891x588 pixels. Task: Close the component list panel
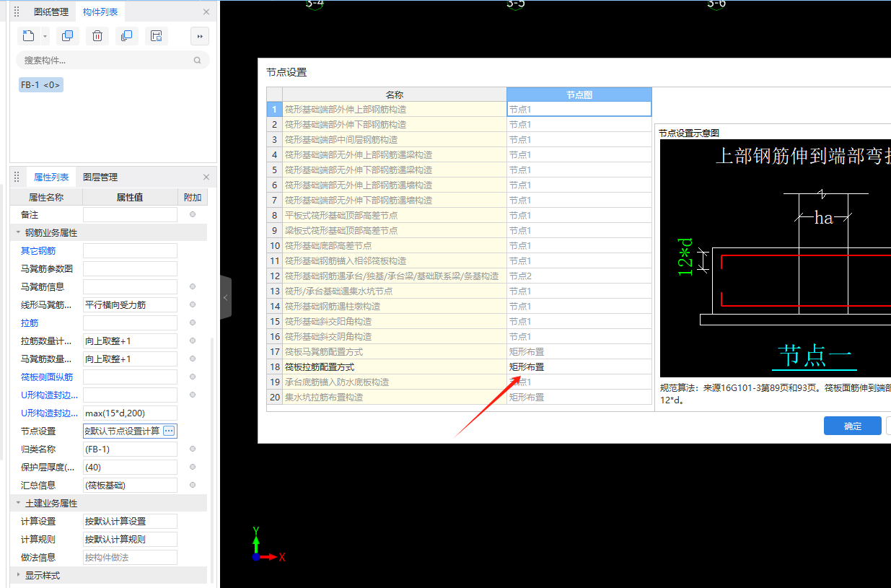click(206, 12)
